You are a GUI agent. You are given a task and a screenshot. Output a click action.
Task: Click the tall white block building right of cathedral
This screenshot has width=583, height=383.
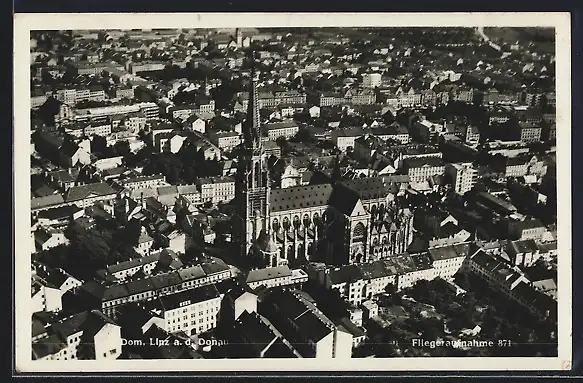461,178
